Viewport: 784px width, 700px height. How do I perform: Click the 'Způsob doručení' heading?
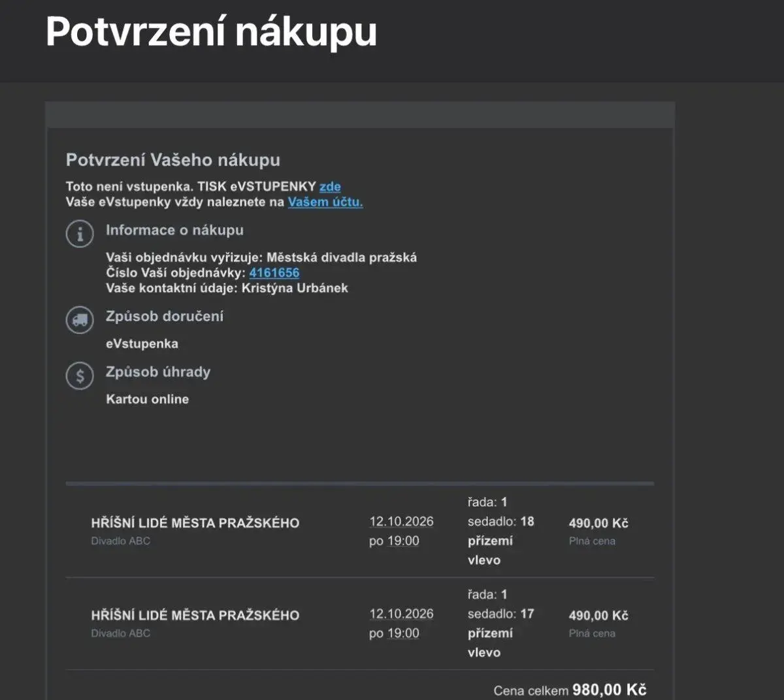[165, 316]
